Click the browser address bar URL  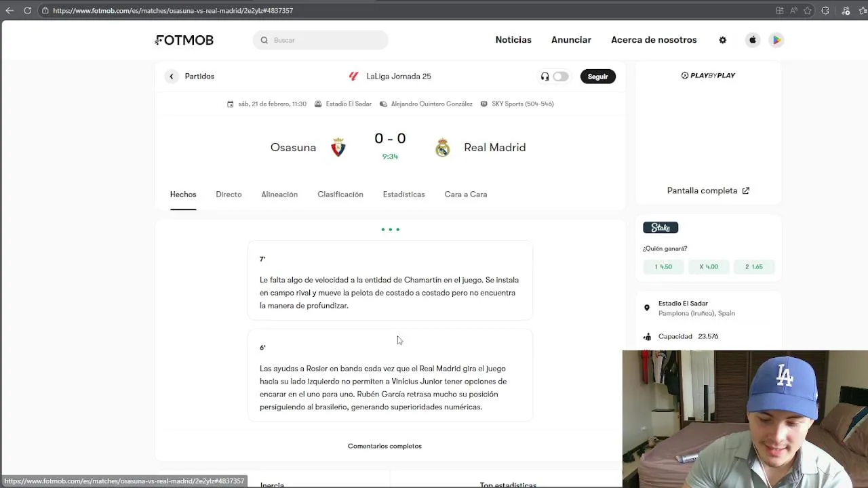173,10
